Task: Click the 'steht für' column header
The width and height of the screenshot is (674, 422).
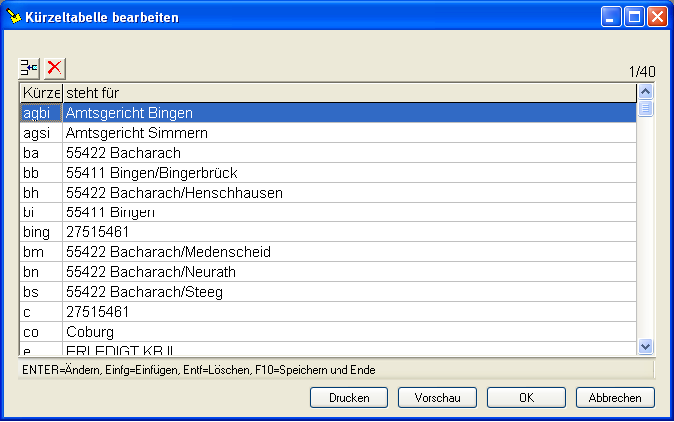Action: pyautogui.click(x=348, y=93)
